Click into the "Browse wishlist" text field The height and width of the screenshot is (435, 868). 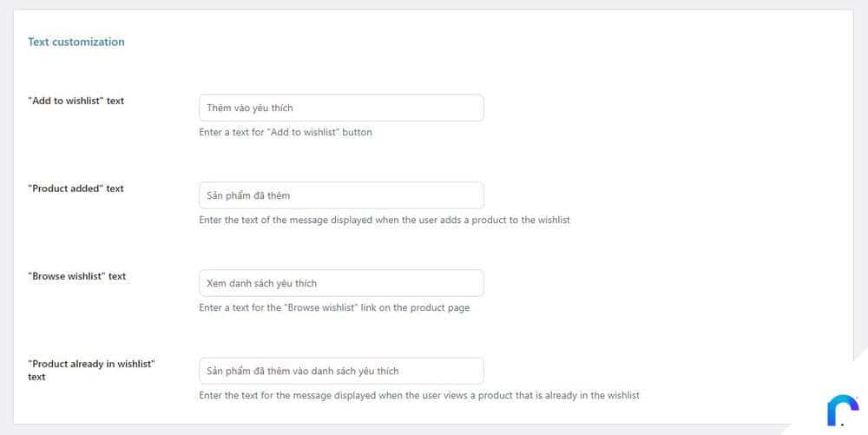tap(341, 283)
